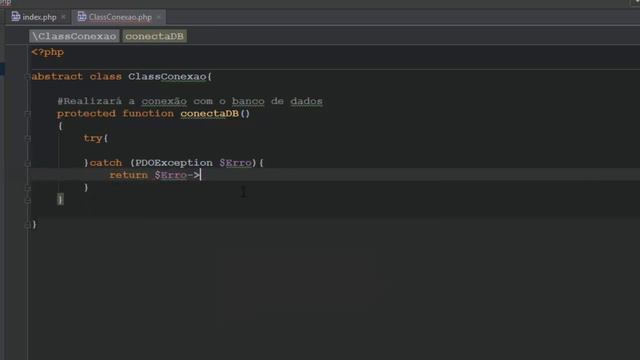640x360 pixels.
Task: Click the catch keyword
Action: tap(106, 163)
